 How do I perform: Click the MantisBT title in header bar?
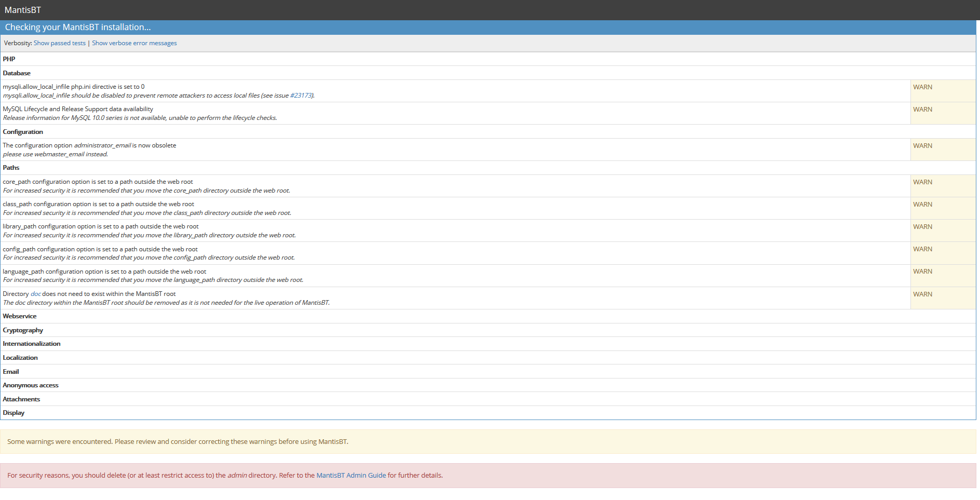click(23, 10)
